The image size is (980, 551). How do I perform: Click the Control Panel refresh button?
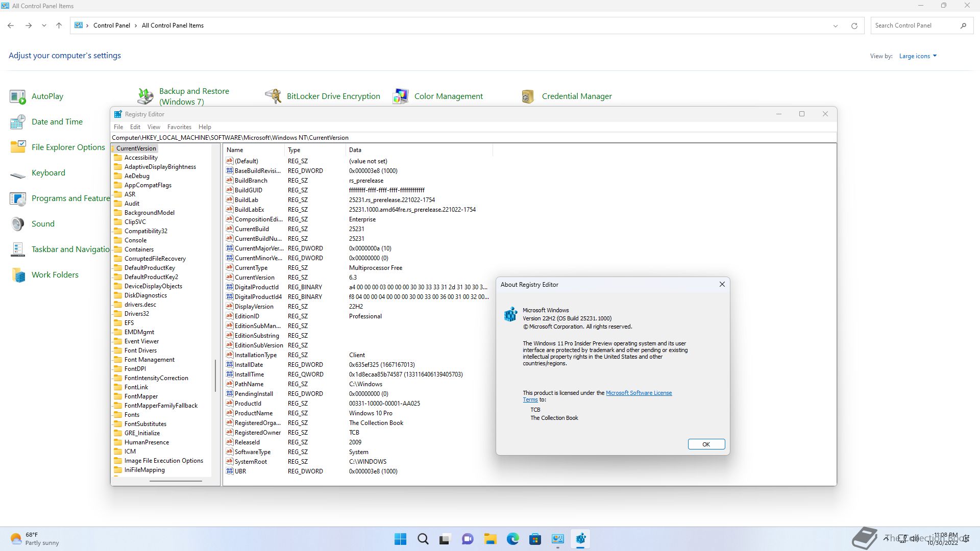point(854,26)
